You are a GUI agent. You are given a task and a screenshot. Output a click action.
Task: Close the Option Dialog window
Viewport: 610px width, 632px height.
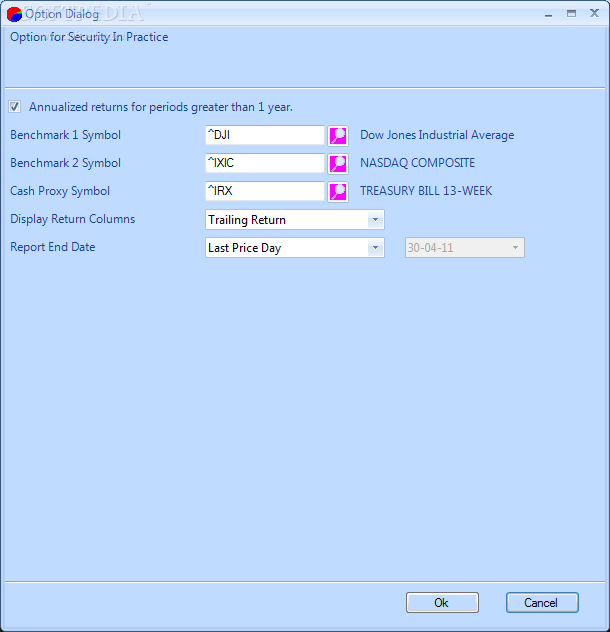click(x=594, y=13)
